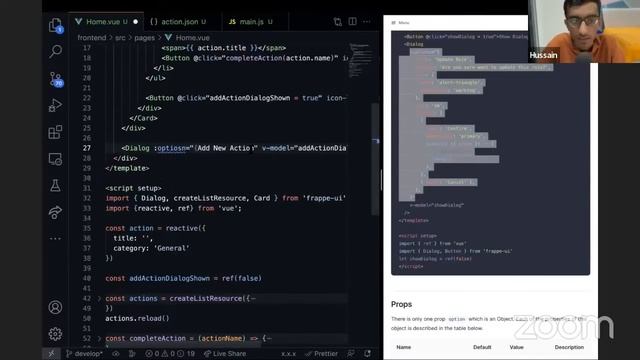Click Description column header in props table

click(569, 347)
